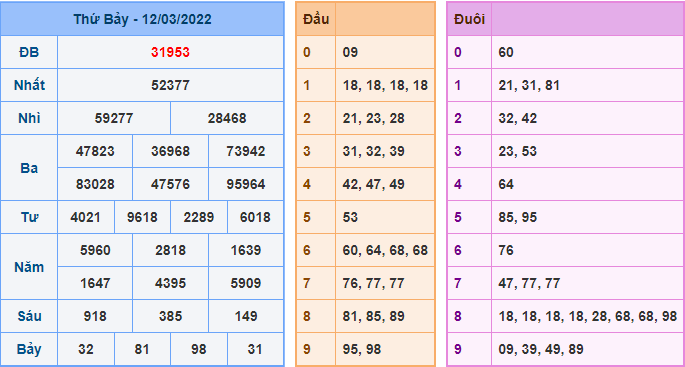This screenshot has width=685, height=367.
Task: Select Đầu row 6 values 60, 64, 68, 68
Action: (385, 250)
